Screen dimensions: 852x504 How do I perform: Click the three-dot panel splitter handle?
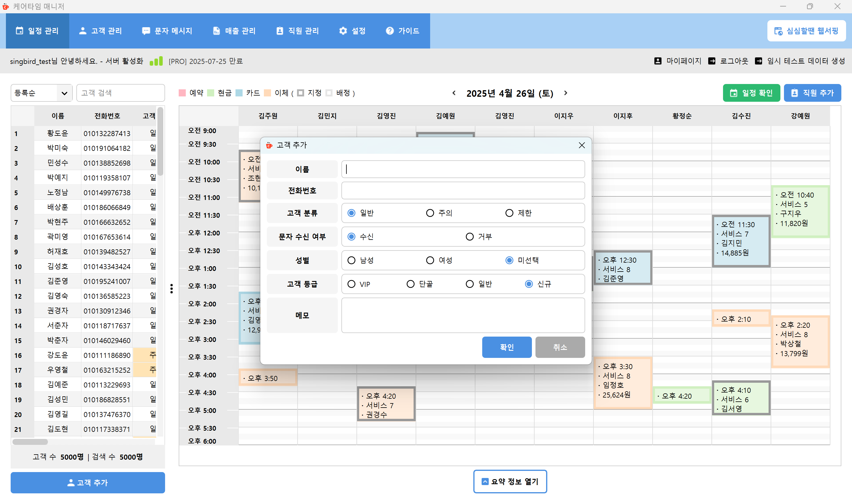(172, 288)
